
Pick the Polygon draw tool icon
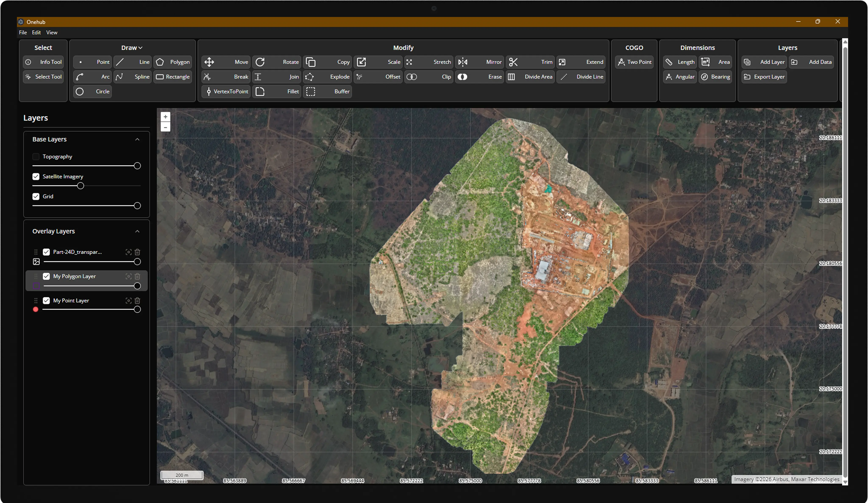[160, 62]
